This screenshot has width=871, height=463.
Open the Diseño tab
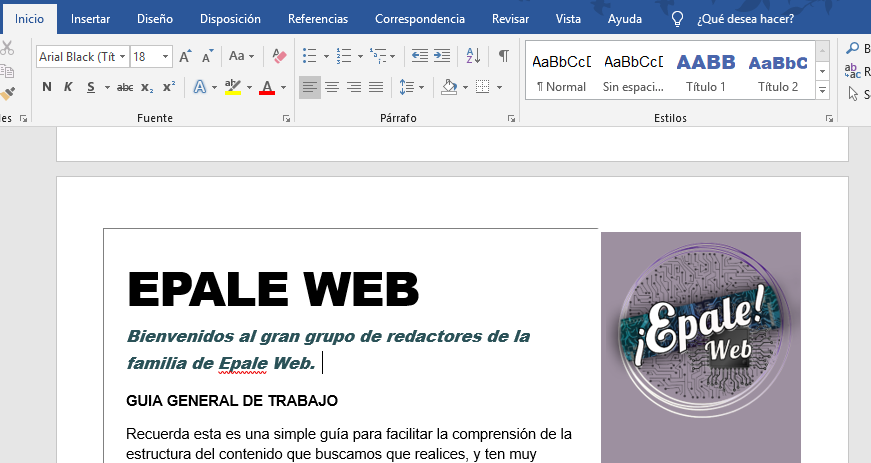click(155, 19)
